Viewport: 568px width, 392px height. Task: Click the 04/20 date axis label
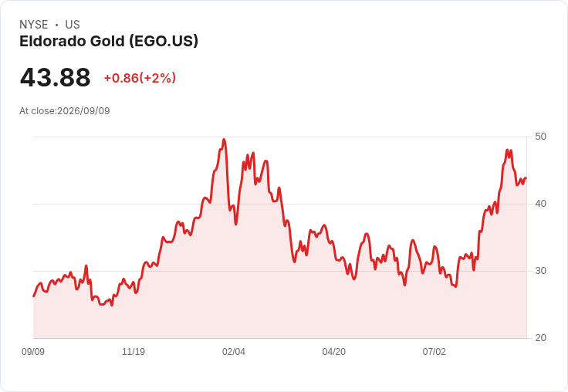pos(334,351)
